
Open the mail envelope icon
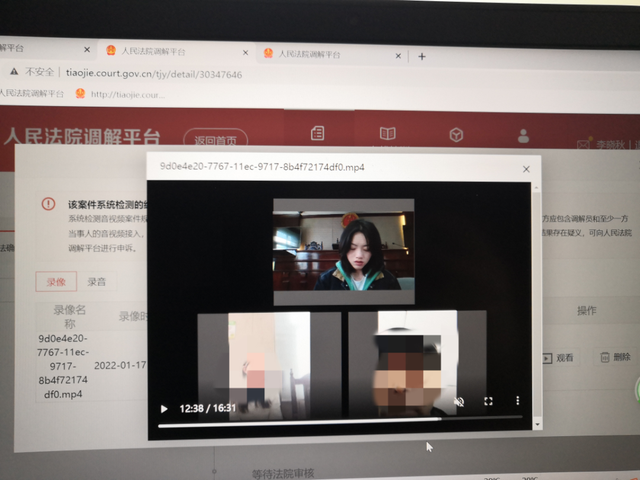click(x=583, y=144)
